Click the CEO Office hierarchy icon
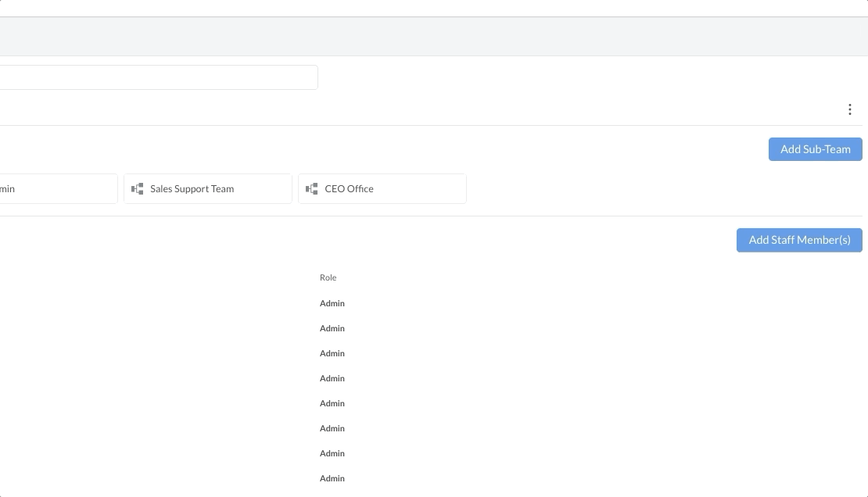This screenshot has height=497, width=868. pyautogui.click(x=312, y=189)
